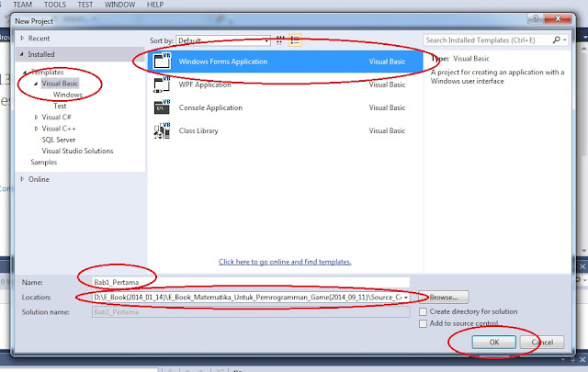The height and width of the screenshot is (372, 588).
Task: Expand the Online section
Action: coord(22,179)
